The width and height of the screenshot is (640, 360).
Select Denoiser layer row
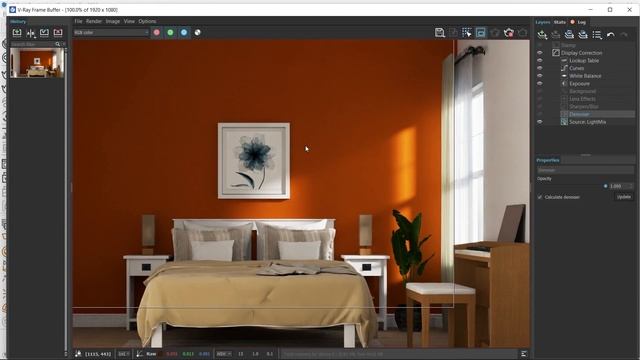[597, 114]
